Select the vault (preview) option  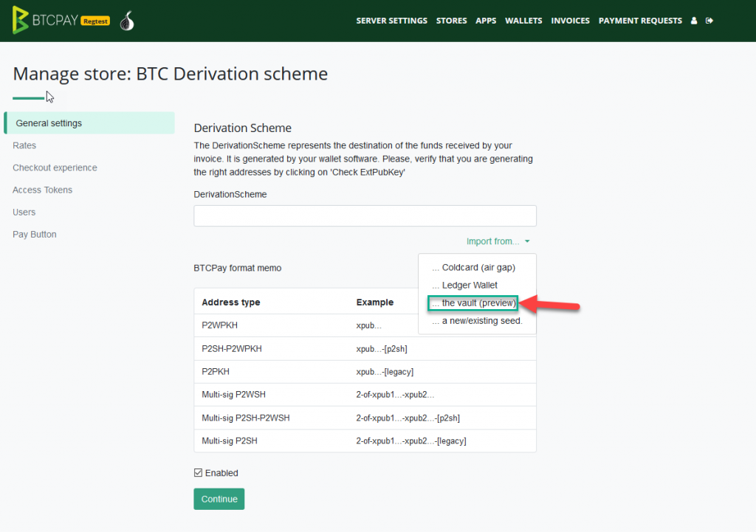tap(473, 303)
